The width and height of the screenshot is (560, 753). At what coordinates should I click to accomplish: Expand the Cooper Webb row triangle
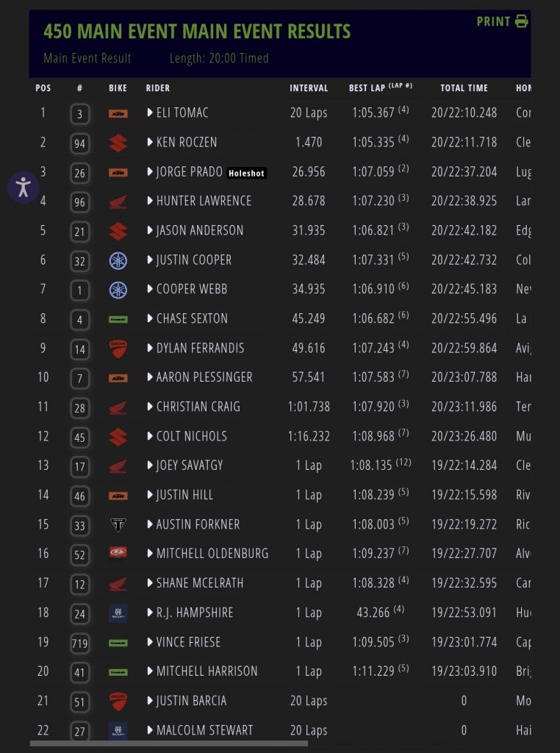point(150,290)
